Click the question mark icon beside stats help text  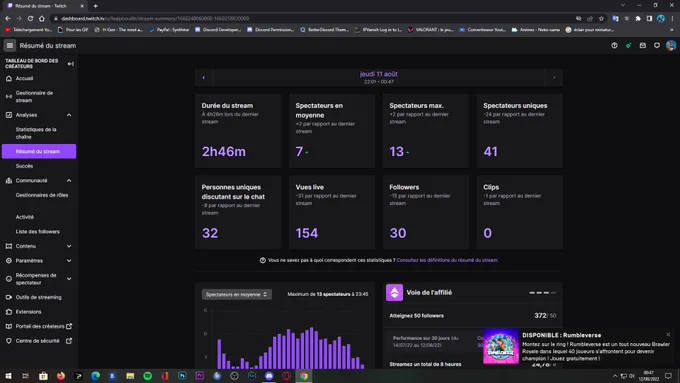pyautogui.click(x=262, y=260)
